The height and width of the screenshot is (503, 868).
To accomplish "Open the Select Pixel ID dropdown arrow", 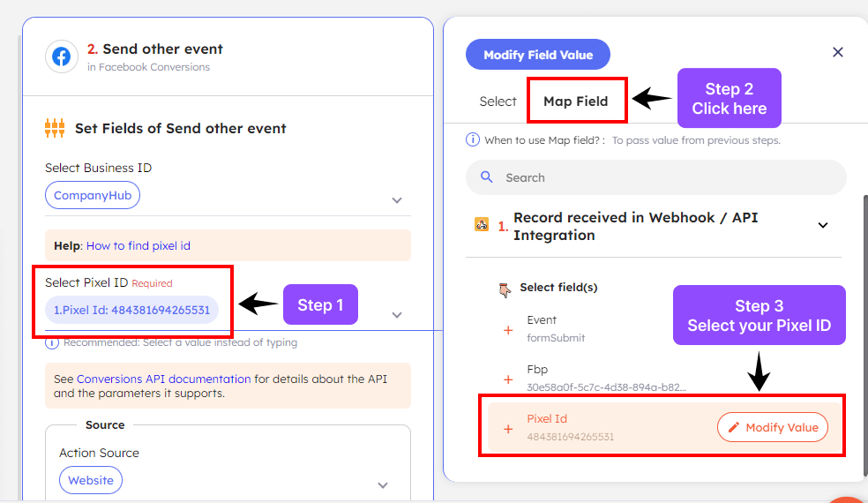I will click(397, 314).
